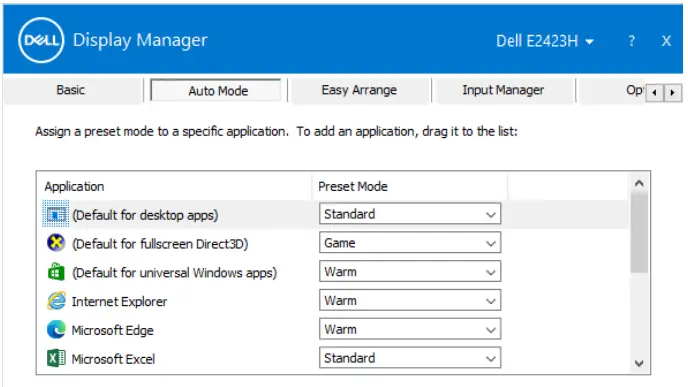This screenshot has height=387, width=688.
Task: Open preset dropdown for Microsoft Edge
Action: click(410, 330)
